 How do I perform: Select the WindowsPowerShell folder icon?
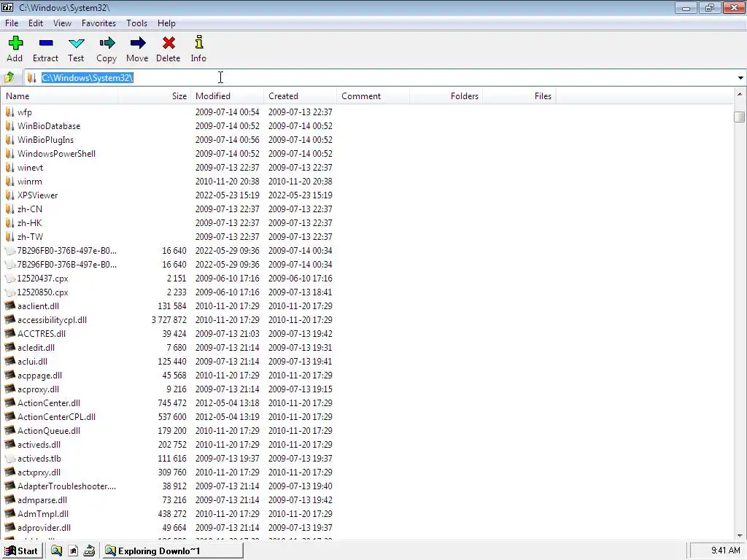click(9, 153)
